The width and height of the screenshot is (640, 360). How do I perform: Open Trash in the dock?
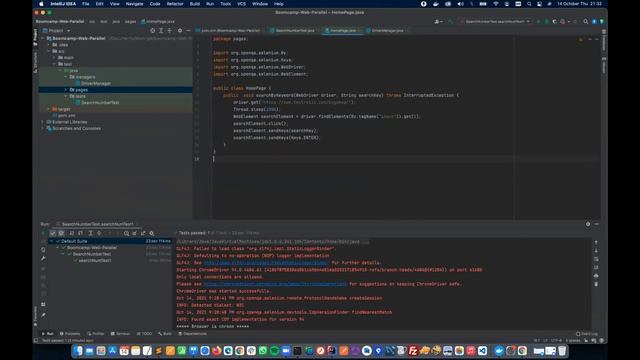pos(562,351)
